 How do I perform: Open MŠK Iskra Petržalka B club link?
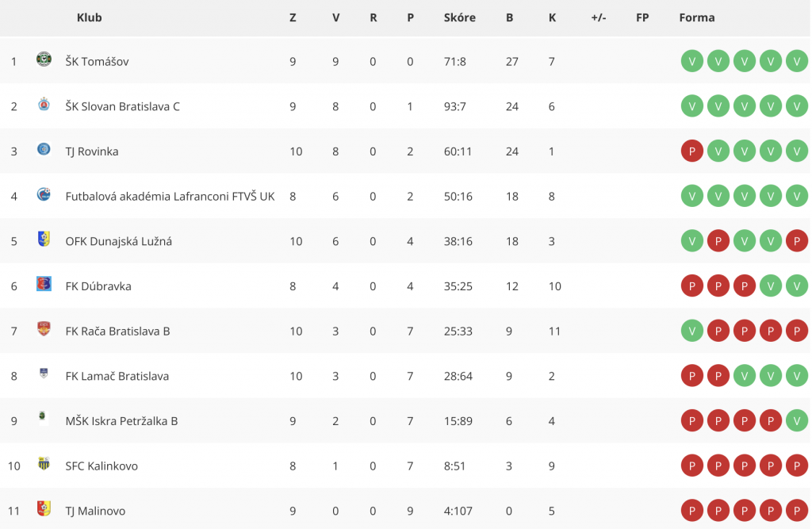pyautogui.click(x=121, y=421)
